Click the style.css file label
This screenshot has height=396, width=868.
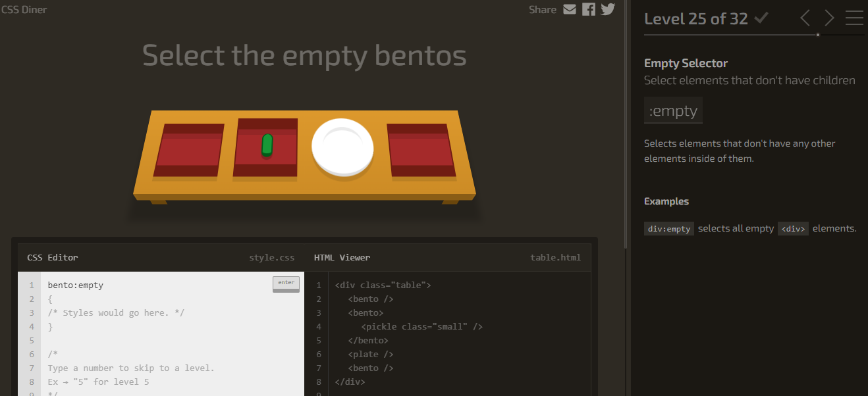tap(272, 257)
